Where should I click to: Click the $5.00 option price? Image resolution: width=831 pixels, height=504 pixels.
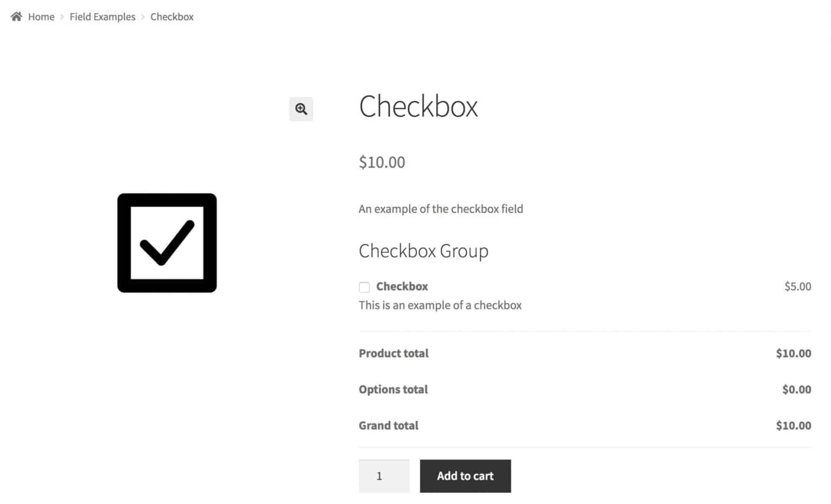click(798, 286)
